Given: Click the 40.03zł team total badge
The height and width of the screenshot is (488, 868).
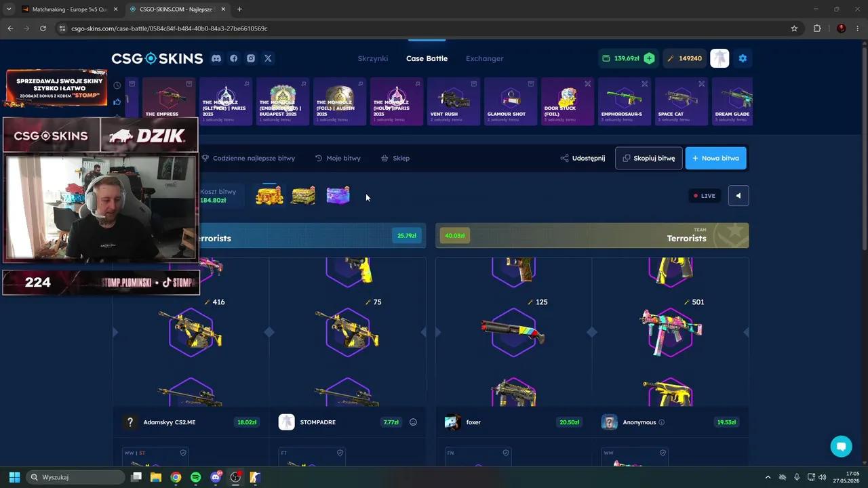Looking at the screenshot, I should pos(454,236).
